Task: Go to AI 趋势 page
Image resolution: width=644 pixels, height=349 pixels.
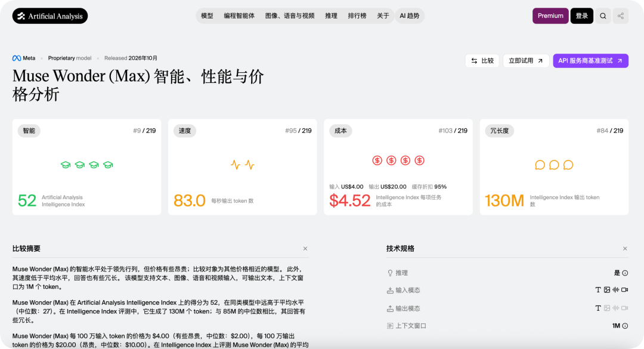Action: point(410,16)
